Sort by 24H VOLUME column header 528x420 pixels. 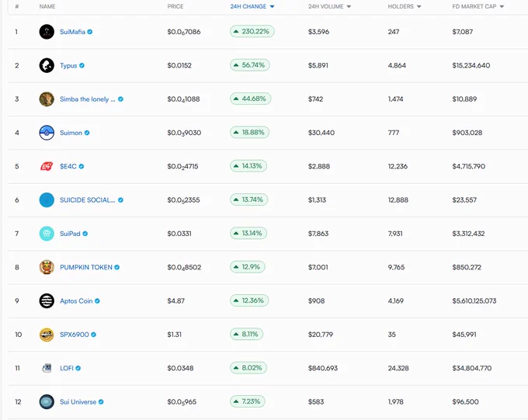coord(329,6)
